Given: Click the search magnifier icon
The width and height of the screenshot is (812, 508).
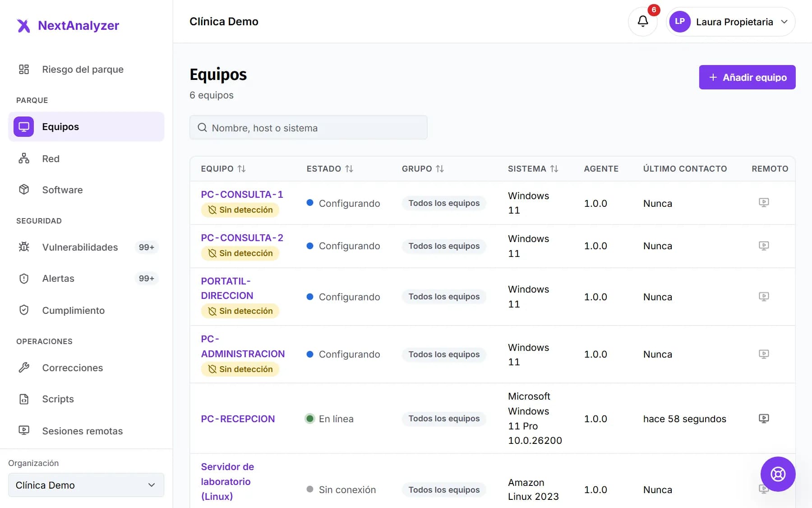Looking at the screenshot, I should [x=202, y=128].
